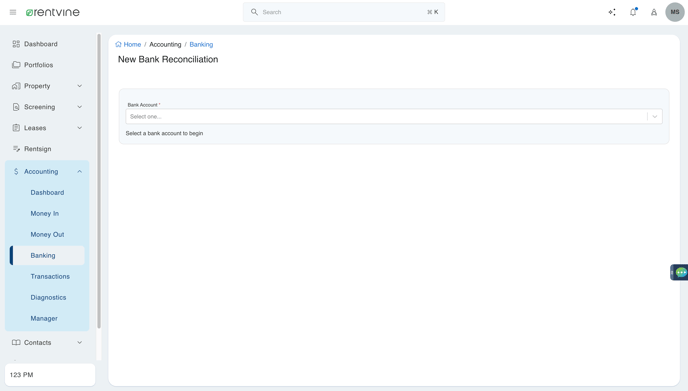Expand the Property menu chevron
This screenshot has width=688, height=391.
pyautogui.click(x=79, y=86)
